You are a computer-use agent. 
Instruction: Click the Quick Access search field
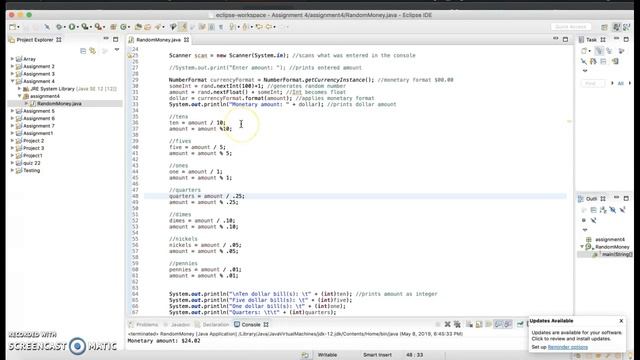tap(571, 27)
